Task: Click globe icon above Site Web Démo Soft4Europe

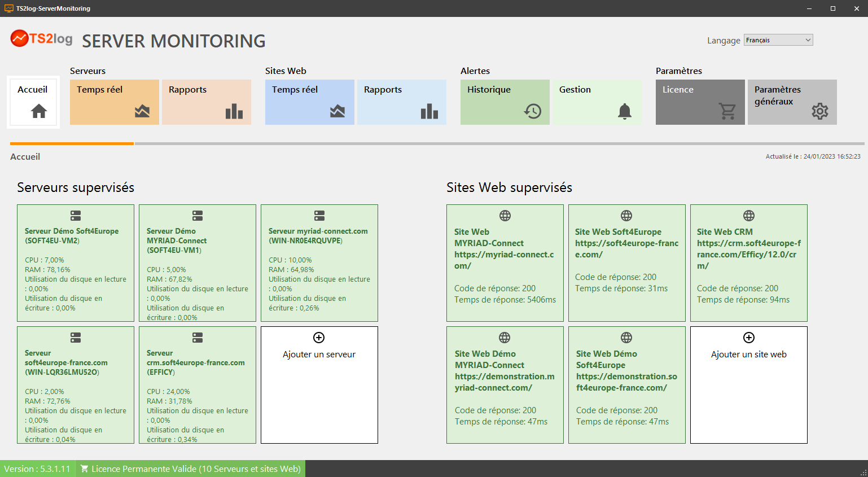Action: (x=626, y=338)
